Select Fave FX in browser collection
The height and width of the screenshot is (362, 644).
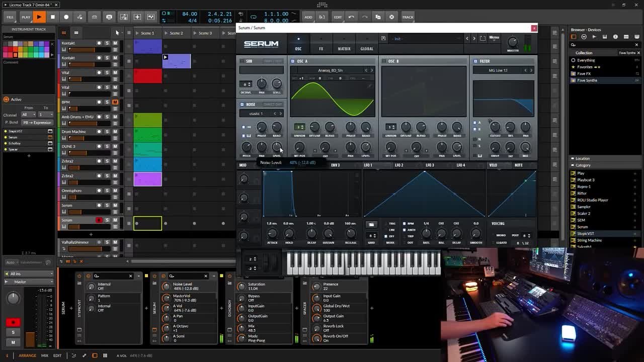tap(584, 73)
